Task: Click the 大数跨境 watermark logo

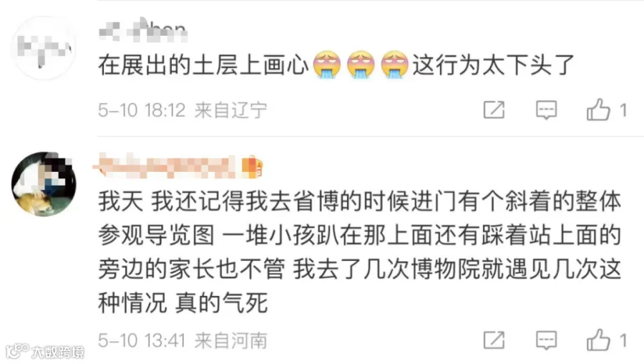Action: click(x=45, y=352)
